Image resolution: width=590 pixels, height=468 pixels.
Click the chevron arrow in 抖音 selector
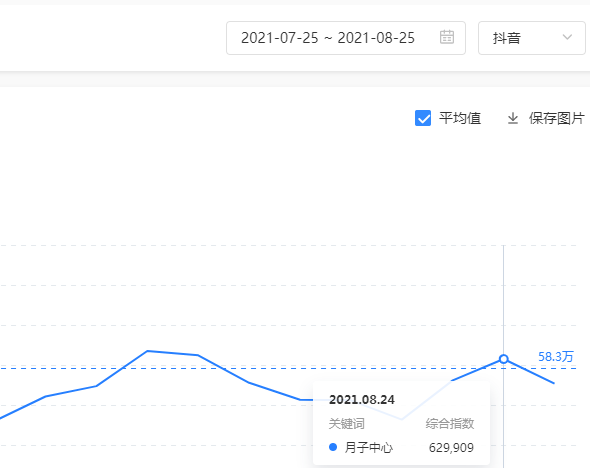tap(567, 37)
